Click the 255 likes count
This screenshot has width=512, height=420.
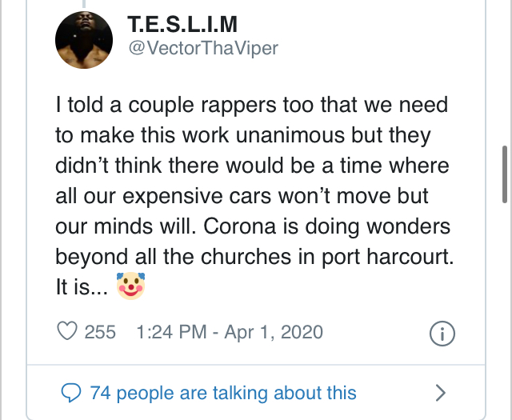(100, 331)
